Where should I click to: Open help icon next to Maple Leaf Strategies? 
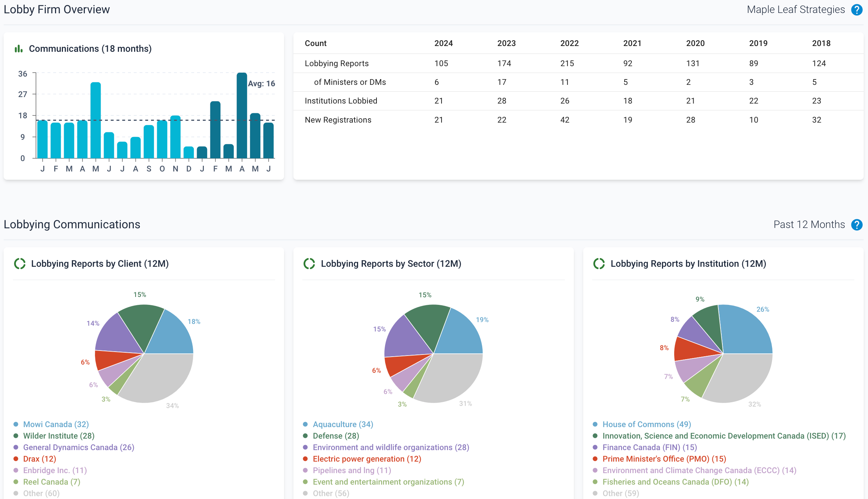coord(857,10)
